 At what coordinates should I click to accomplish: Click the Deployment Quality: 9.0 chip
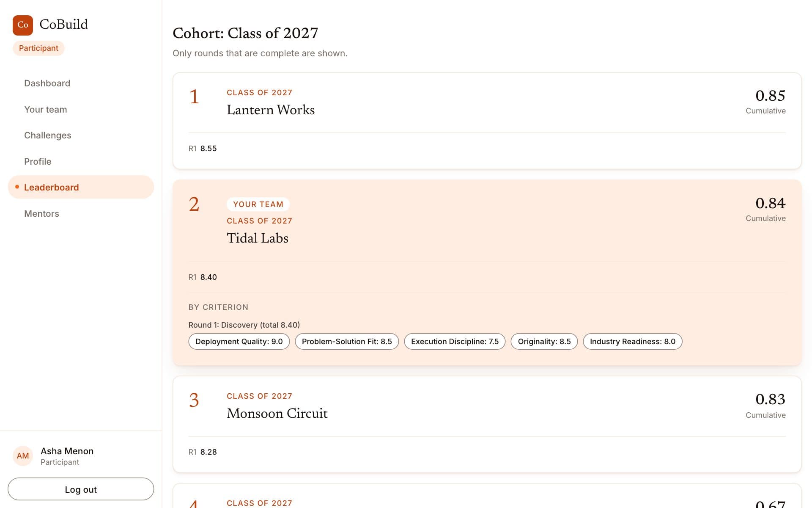click(x=239, y=341)
